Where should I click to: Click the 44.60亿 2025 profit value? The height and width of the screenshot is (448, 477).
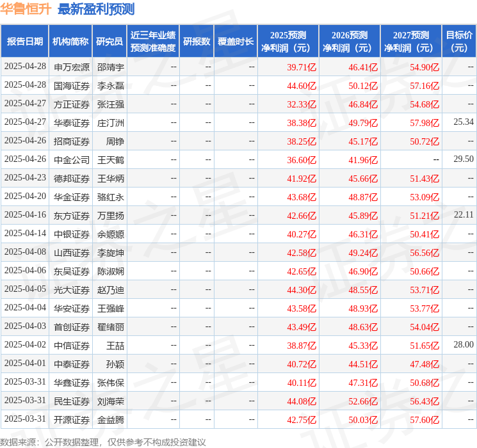[x=302, y=86]
